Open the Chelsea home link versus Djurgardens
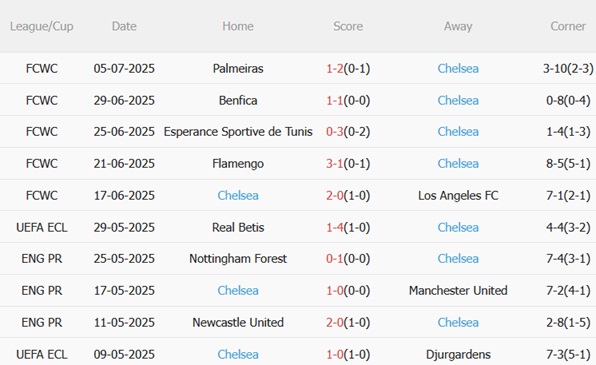596x365 pixels. 238,354
